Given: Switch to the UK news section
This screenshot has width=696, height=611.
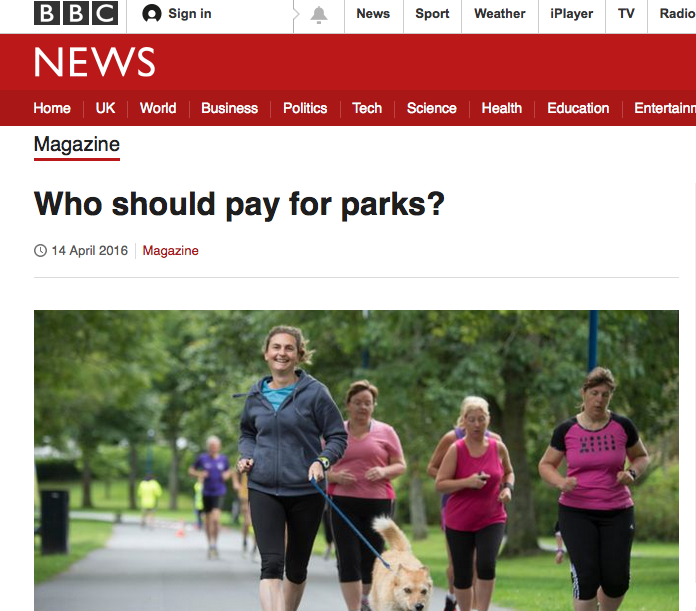Looking at the screenshot, I should (105, 108).
